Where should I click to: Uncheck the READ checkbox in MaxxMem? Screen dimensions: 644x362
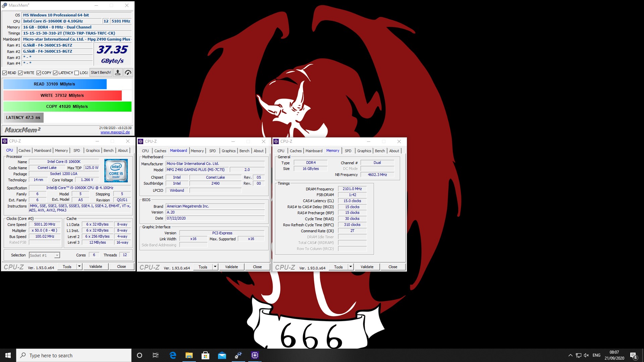click(5, 73)
